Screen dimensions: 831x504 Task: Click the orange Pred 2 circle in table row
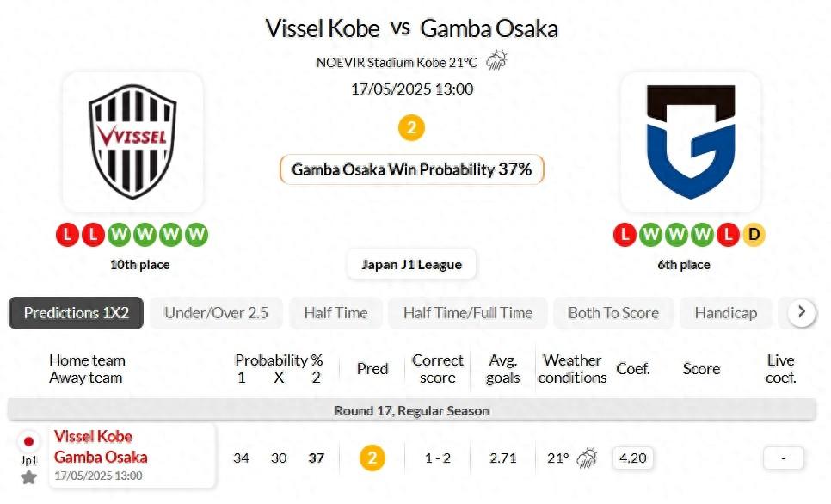pos(372,458)
